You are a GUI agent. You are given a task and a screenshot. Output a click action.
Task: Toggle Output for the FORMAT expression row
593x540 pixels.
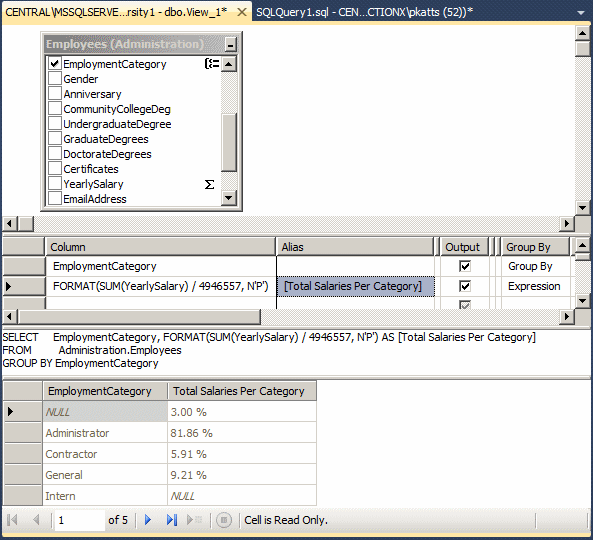coord(465,286)
